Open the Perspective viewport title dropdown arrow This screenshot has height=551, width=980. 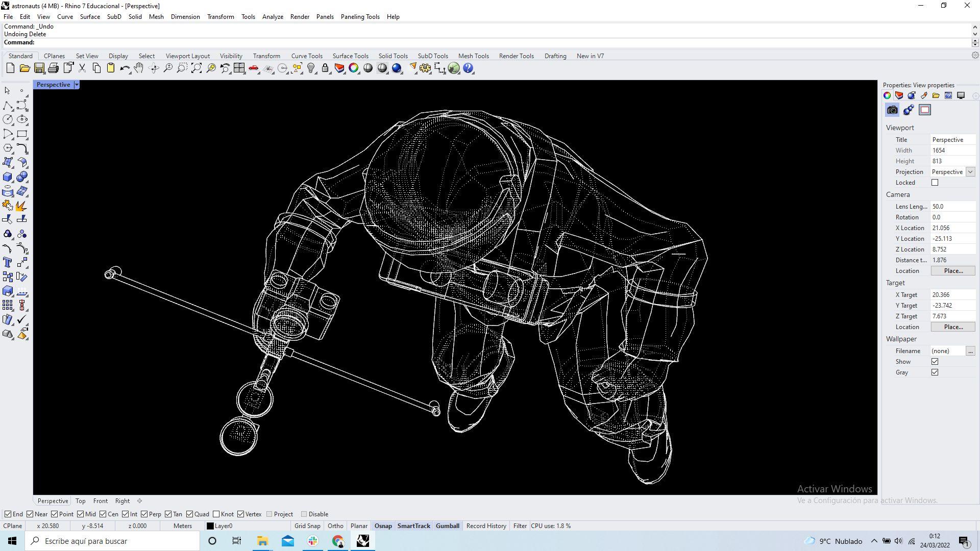[77, 85]
